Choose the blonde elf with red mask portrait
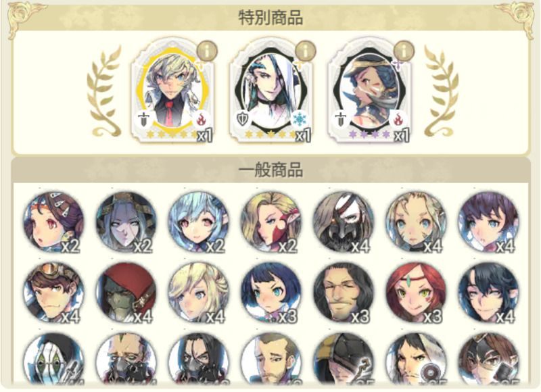The width and height of the screenshot is (541, 392). (x=271, y=222)
